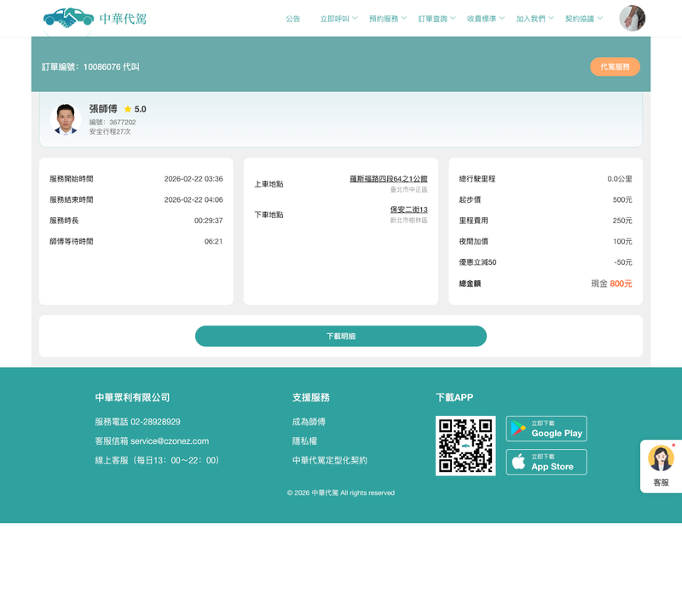Click the orange 代駕服務 button
This screenshot has width=682, height=616.
pos(615,66)
